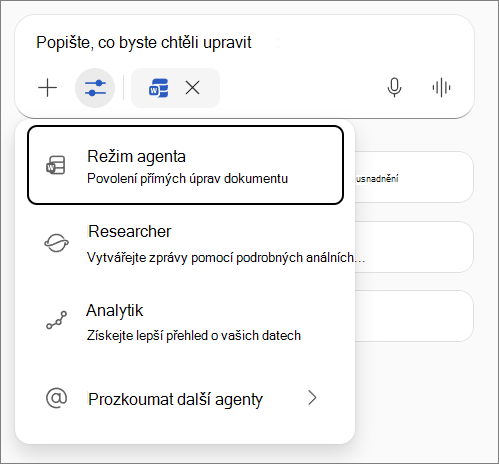Start dictation with the microphone icon
This screenshot has height=464, width=499.
(x=394, y=88)
